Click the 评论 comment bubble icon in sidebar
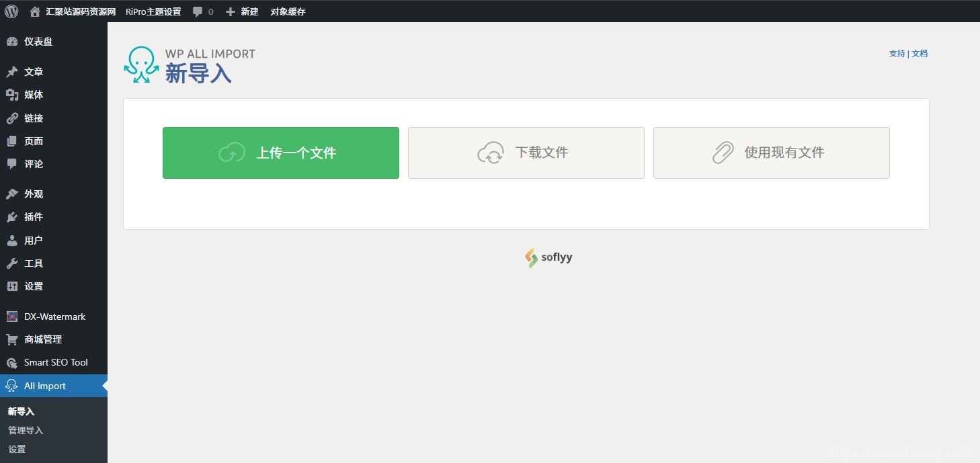The height and width of the screenshot is (463, 980). 12,164
